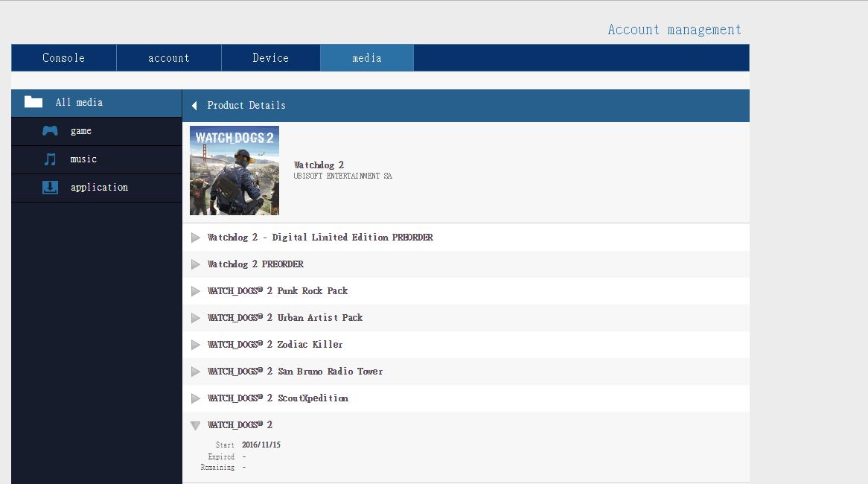The height and width of the screenshot is (484, 868).
Task: Expand the Punk Rock Pack entry
Action: (x=195, y=291)
